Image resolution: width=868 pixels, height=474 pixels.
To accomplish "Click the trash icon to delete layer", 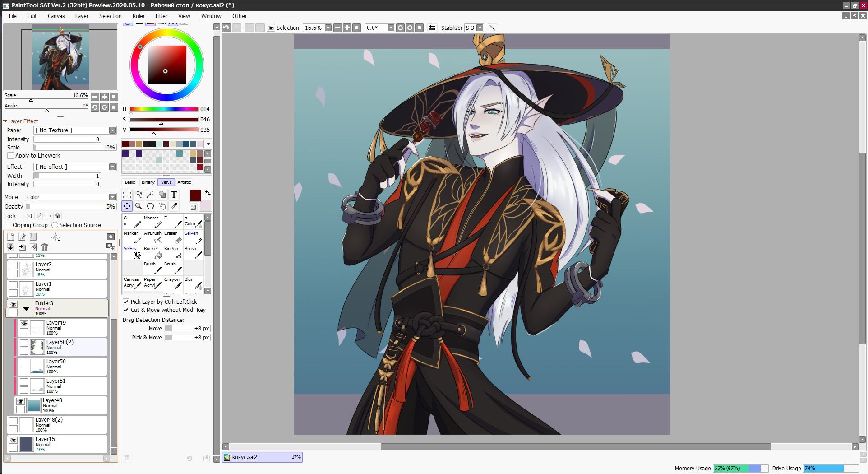I will click(44, 247).
